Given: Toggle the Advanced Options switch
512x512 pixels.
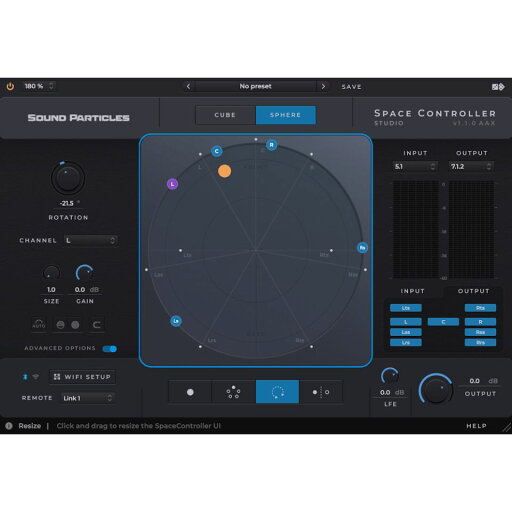Looking at the screenshot, I should 110,349.
